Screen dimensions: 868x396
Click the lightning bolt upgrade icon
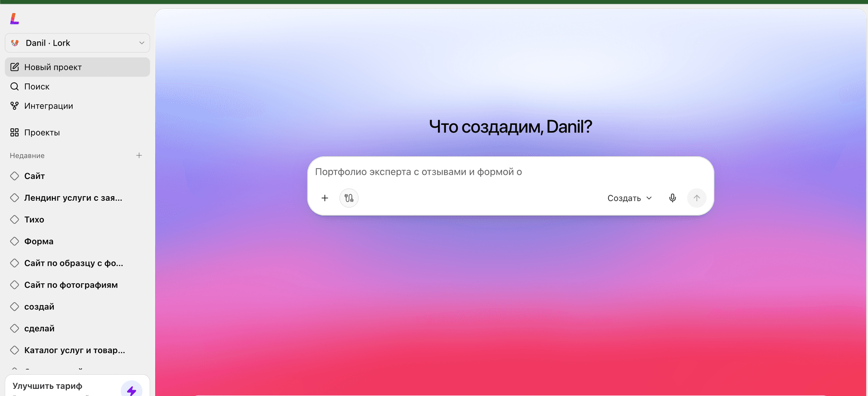132,390
